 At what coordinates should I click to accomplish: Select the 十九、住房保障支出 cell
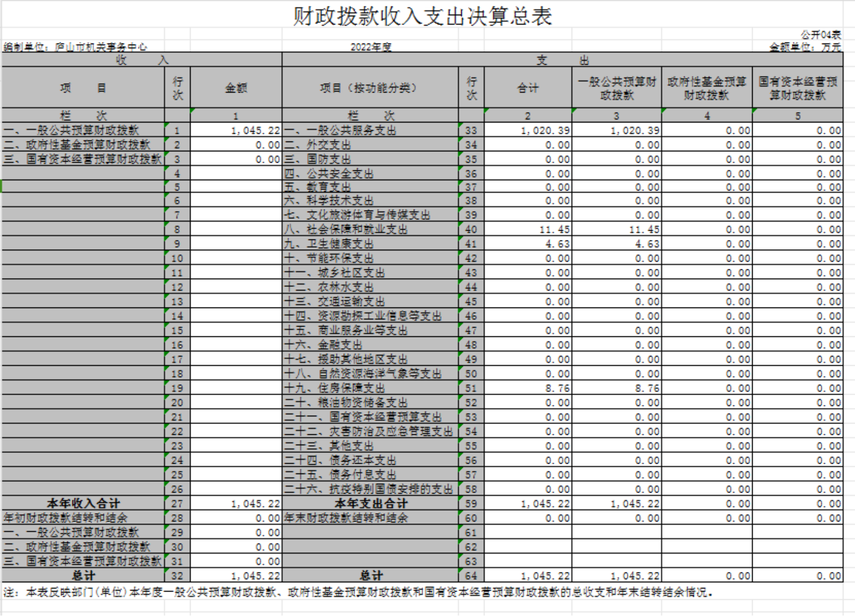[x=334, y=388]
